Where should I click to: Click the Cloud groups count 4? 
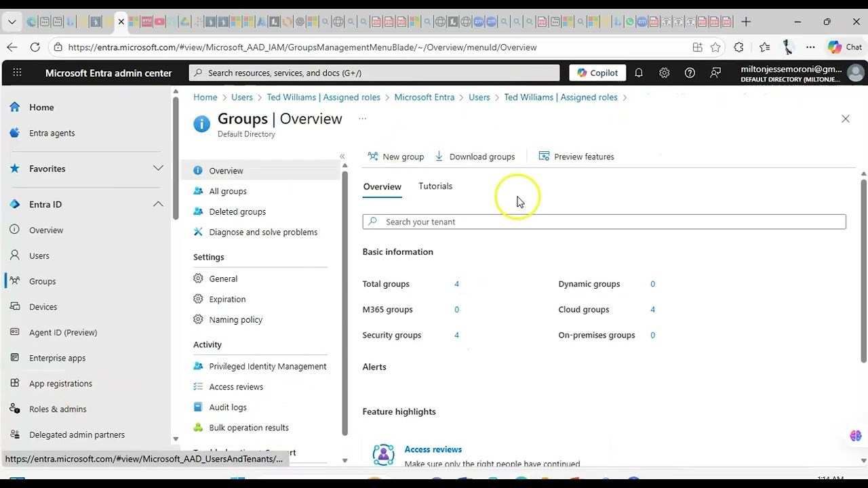[x=652, y=310]
